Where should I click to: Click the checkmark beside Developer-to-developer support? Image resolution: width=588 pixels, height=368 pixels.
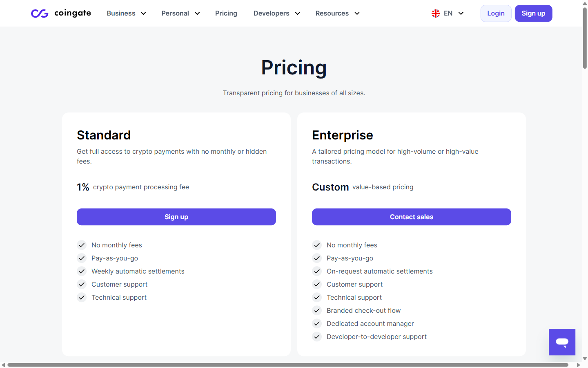pos(317,337)
